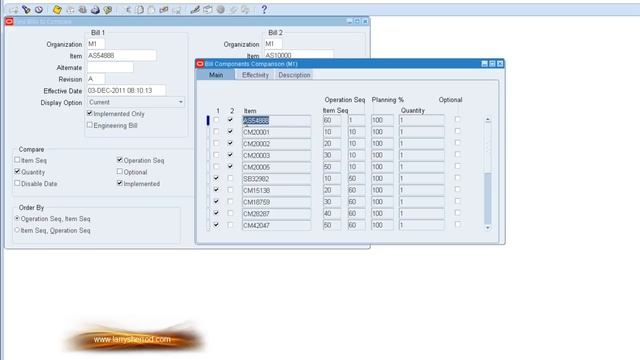Toggle Optional checkbox in AS54888 row
This screenshot has height=360, width=640.
click(458, 120)
